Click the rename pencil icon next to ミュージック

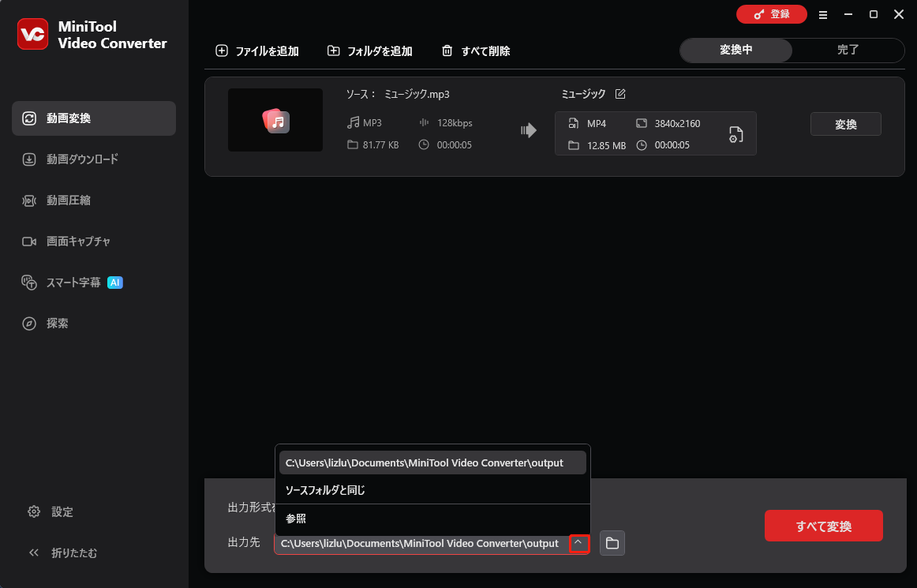tap(620, 93)
